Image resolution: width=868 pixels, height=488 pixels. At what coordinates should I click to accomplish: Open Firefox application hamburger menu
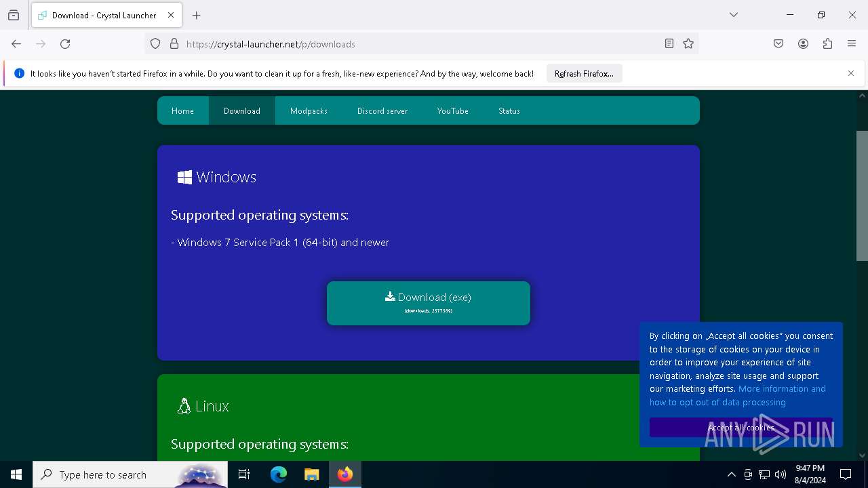(852, 44)
